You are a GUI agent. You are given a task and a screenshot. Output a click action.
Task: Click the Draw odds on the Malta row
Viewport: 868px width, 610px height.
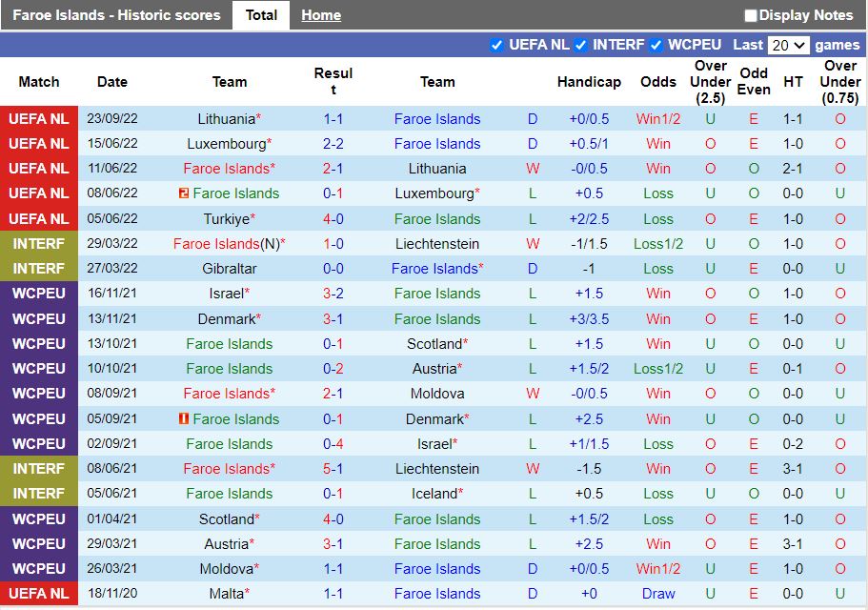click(658, 593)
